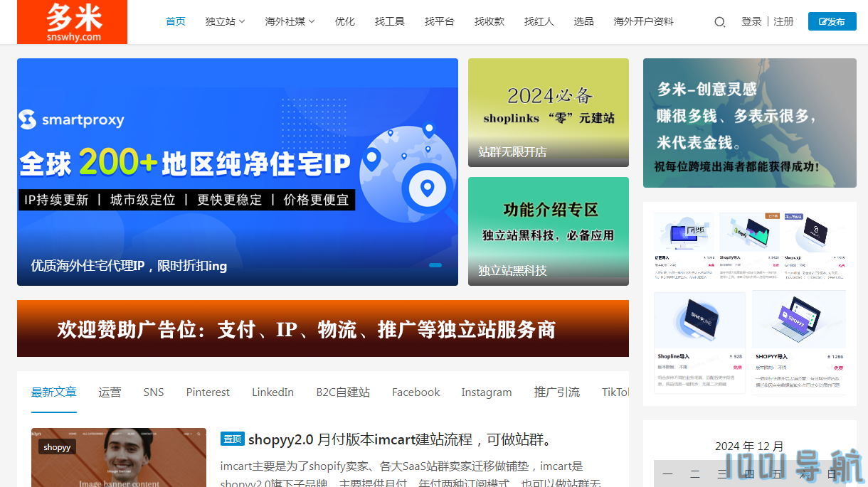The width and height of the screenshot is (868, 487).
Task: Click the 注册 register link
Action: (x=783, y=21)
